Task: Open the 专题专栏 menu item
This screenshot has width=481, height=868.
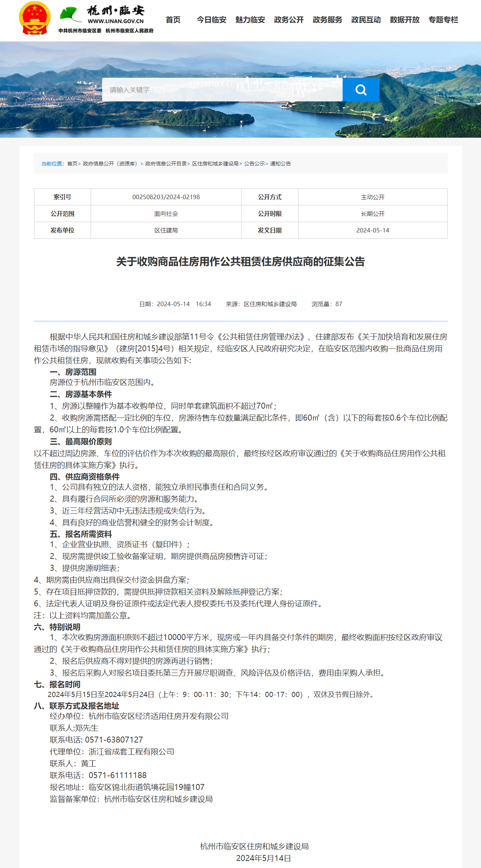Action: 443,20
